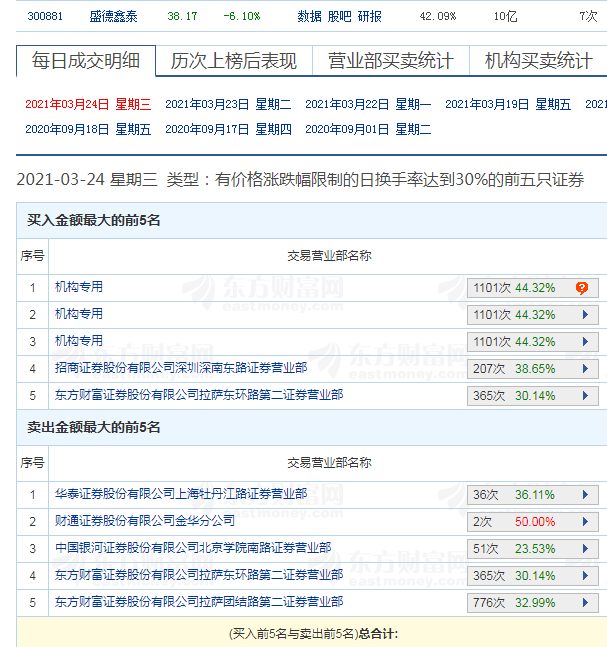Image resolution: width=607 pixels, height=647 pixels.
Task: Expand arrow for buy row 2 机构专用
Action: (585, 315)
